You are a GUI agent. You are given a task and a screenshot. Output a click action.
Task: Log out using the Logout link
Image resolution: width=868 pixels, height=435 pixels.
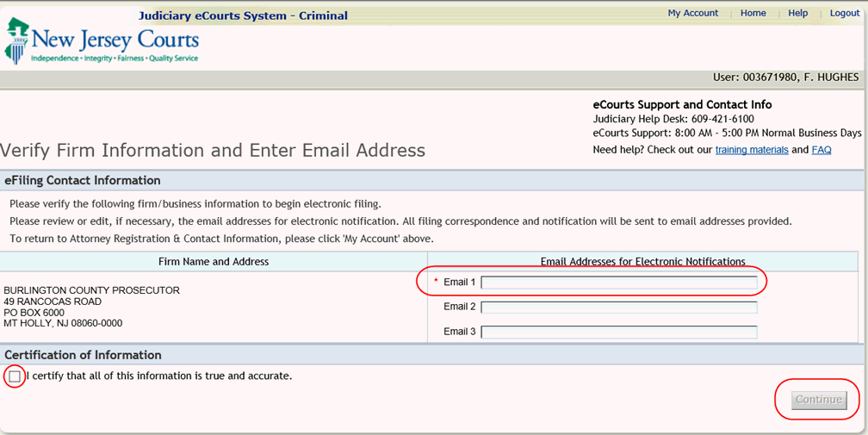844,14
